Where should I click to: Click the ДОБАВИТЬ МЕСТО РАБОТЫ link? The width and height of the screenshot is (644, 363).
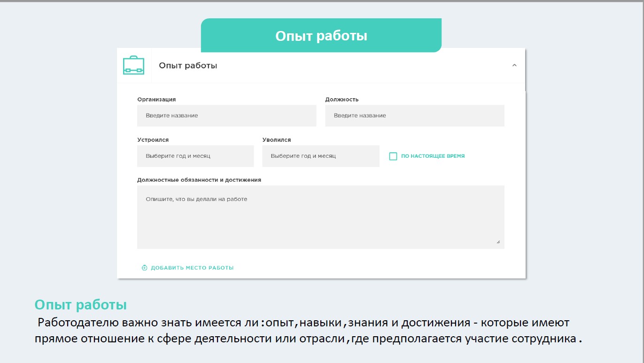(192, 268)
